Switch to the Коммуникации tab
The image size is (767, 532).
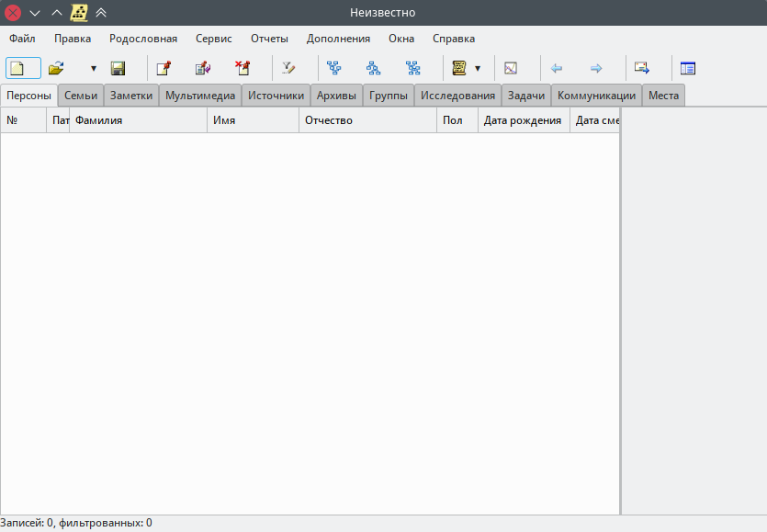[597, 96]
